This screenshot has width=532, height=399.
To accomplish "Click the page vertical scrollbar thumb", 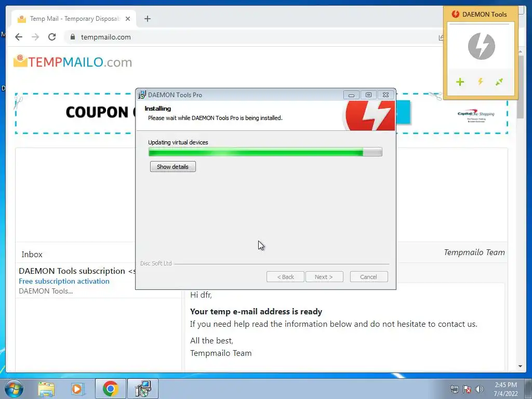I will tap(520, 87).
